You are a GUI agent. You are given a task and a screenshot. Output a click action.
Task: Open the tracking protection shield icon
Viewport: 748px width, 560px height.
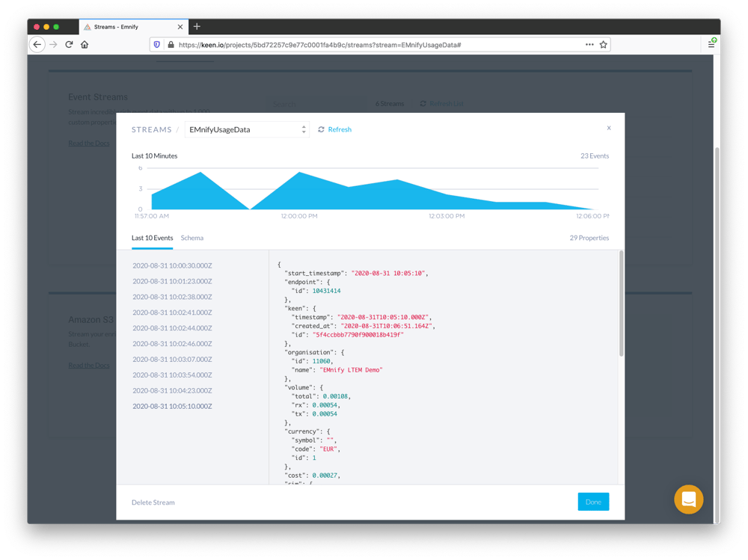click(157, 44)
